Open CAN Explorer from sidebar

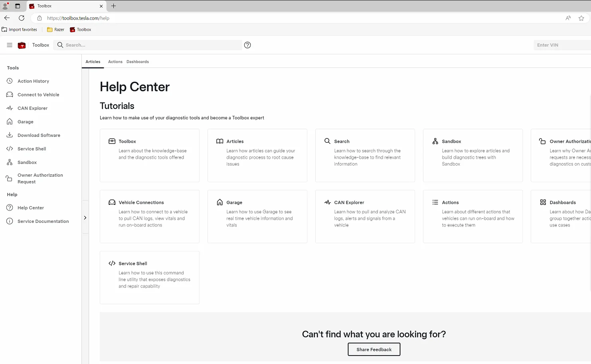point(32,108)
